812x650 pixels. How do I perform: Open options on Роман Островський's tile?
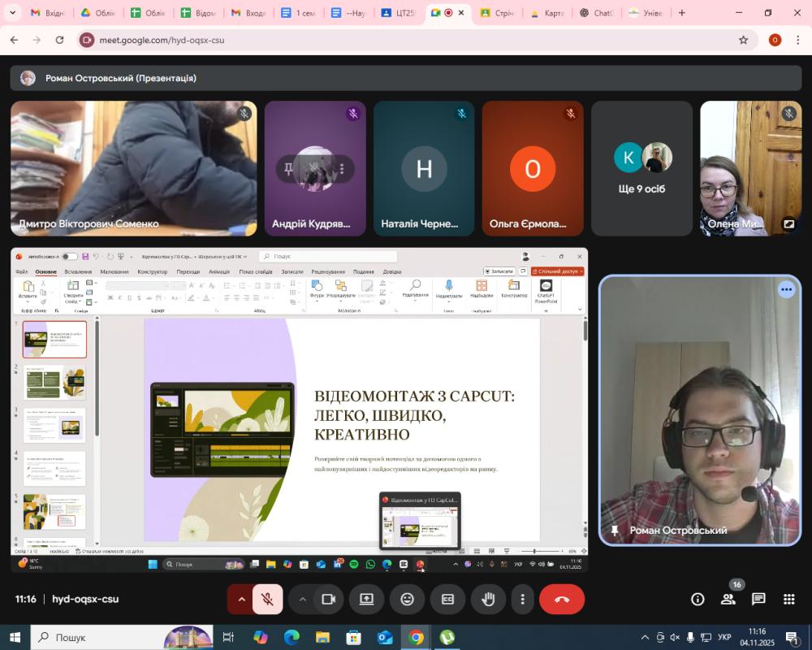pos(786,290)
